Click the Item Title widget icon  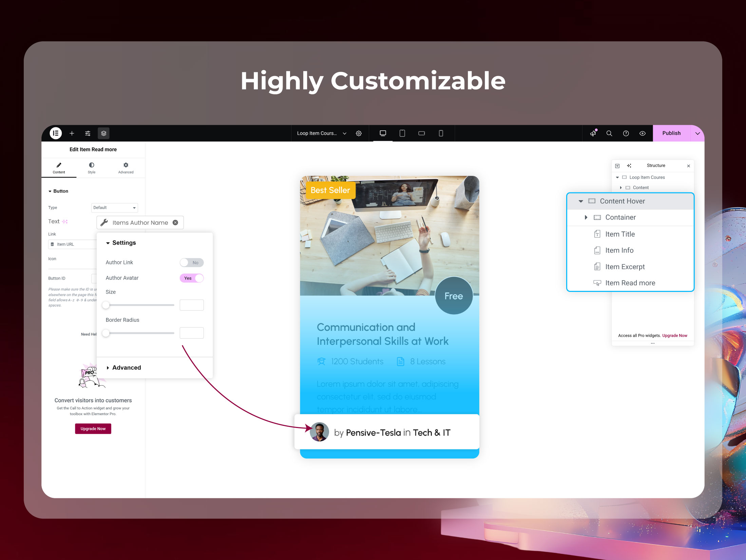[597, 234]
